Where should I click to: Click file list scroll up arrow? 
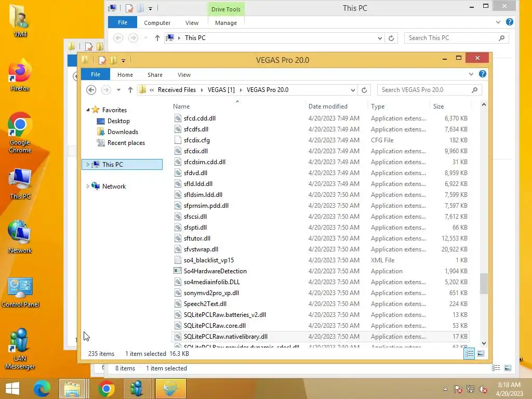click(x=484, y=105)
